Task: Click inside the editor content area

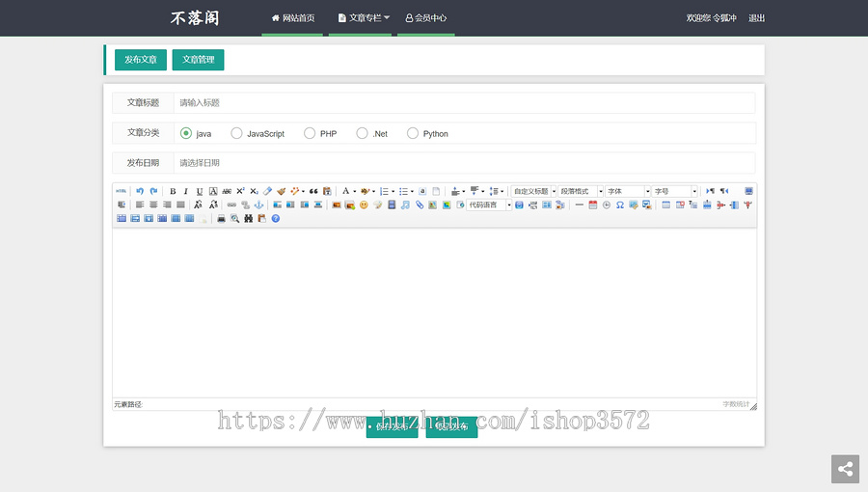Action: pos(435,313)
